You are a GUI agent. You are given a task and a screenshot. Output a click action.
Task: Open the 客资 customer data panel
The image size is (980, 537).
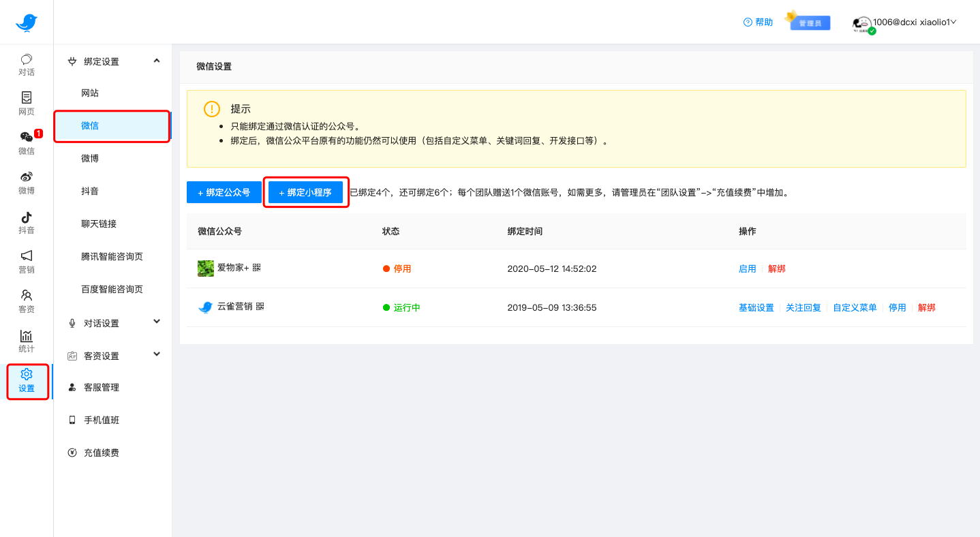point(26,301)
